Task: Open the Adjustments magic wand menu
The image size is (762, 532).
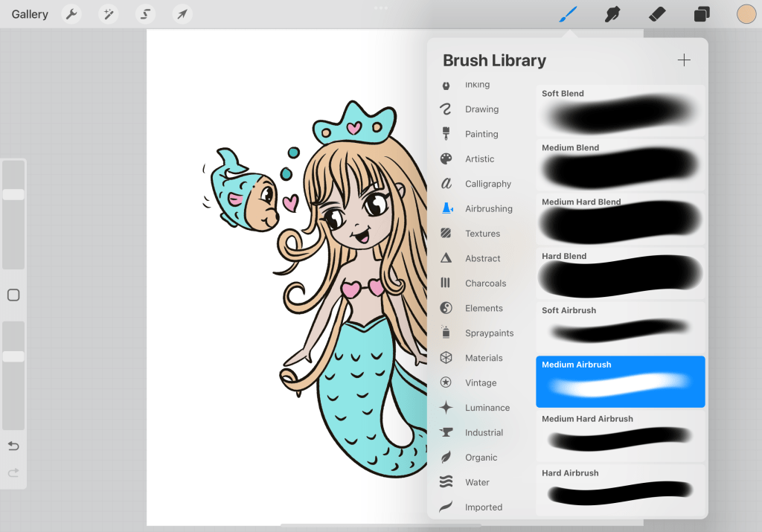Action: tap(109, 14)
